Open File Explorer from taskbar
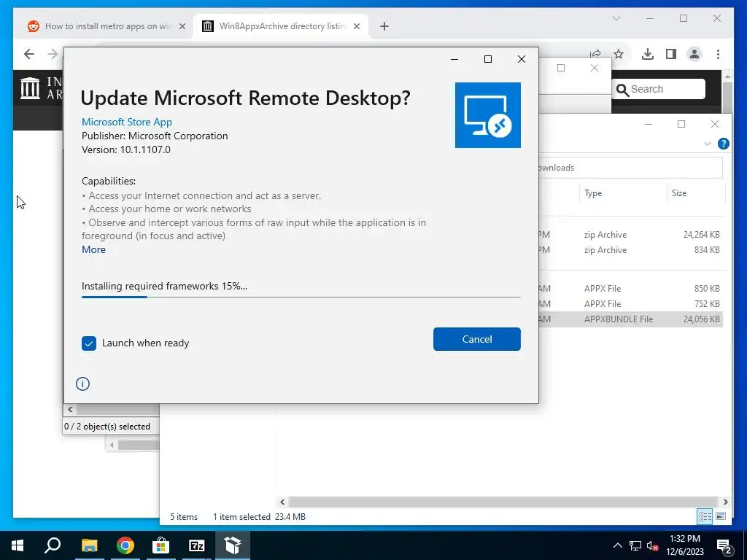This screenshot has width=747, height=560. [89, 545]
